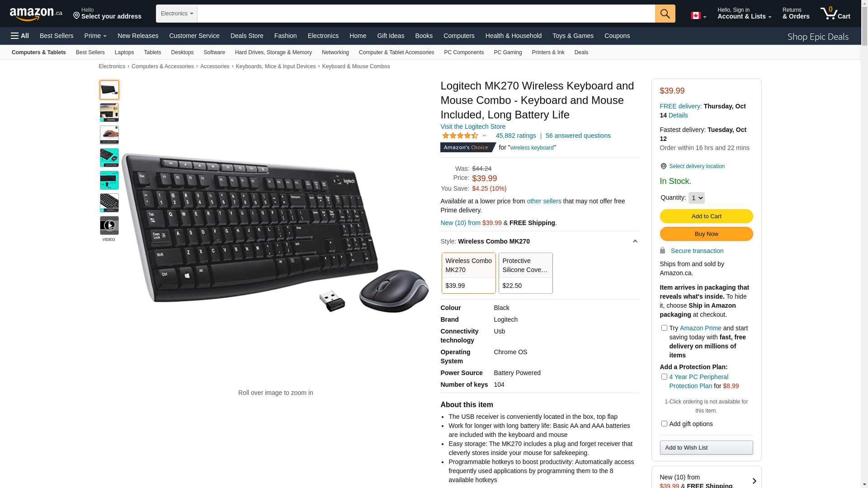The height and width of the screenshot is (488, 868).
Task: Tick the Add gift options checkbox
Action: coord(664,424)
